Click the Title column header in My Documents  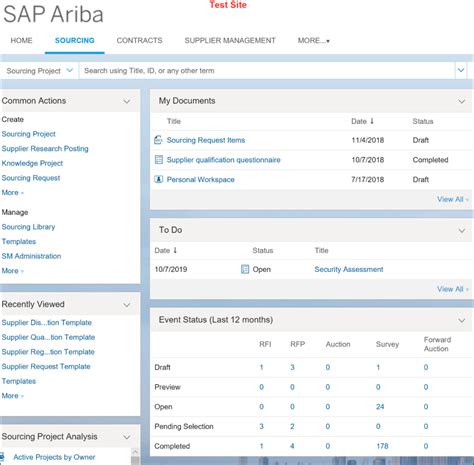tap(174, 121)
